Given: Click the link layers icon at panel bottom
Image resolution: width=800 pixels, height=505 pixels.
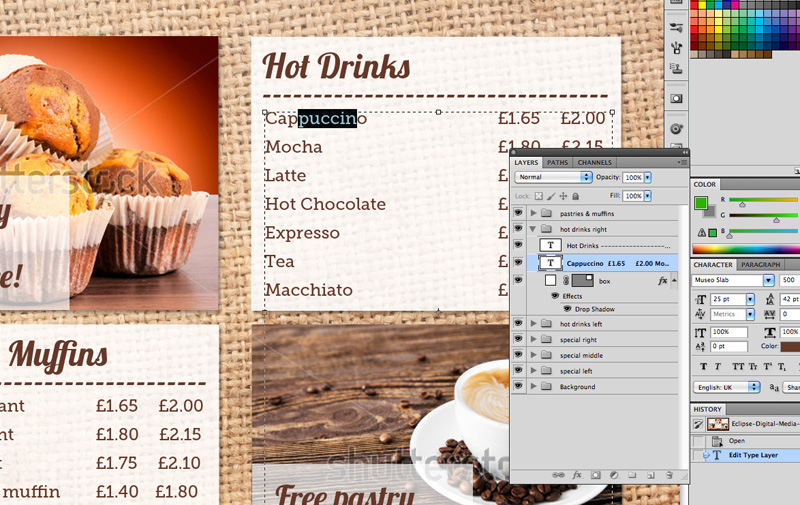Looking at the screenshot, I should 558,475.
